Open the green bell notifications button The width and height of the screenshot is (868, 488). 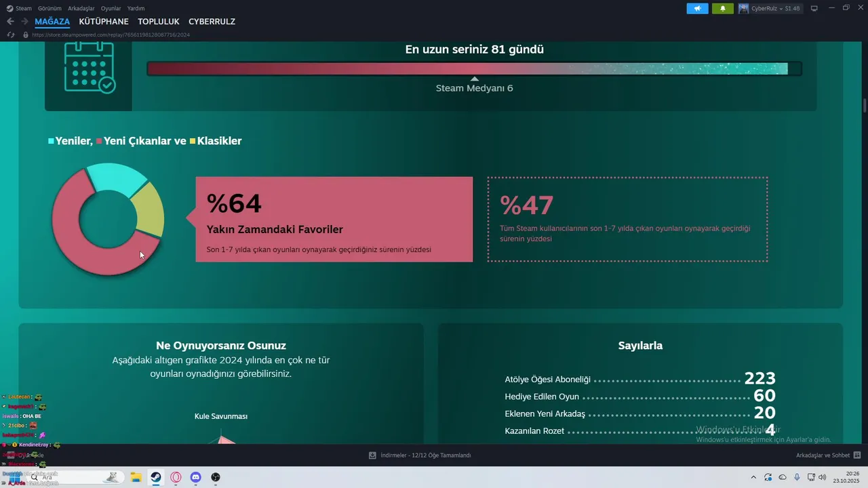tap(723, 8)
